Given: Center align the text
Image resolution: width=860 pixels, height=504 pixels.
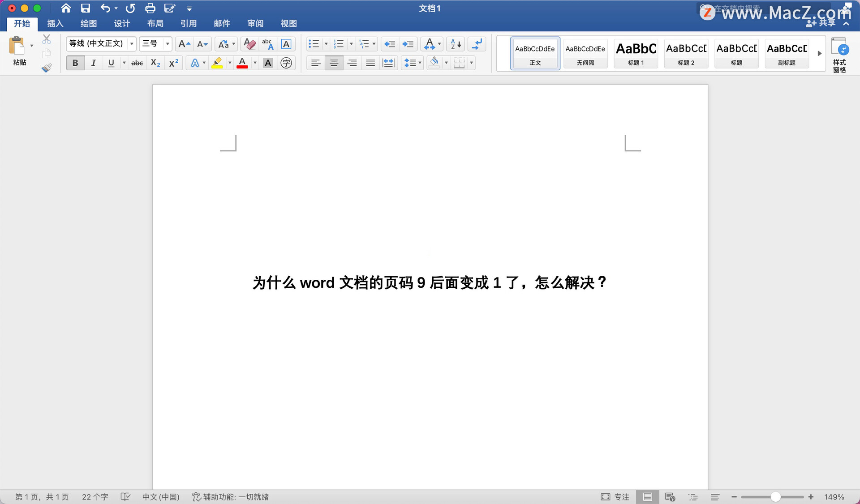Looking at the screenshot, I should [x=334, y=63].
